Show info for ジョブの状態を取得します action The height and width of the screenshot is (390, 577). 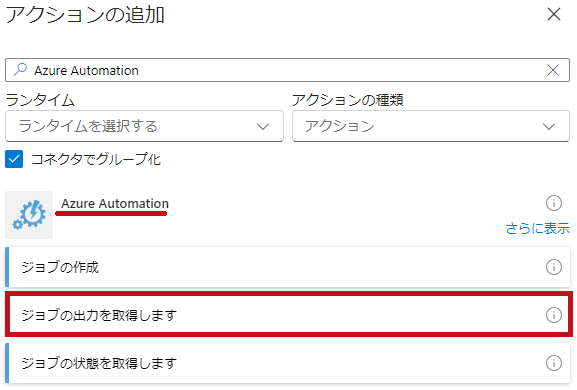coord(553,363)
